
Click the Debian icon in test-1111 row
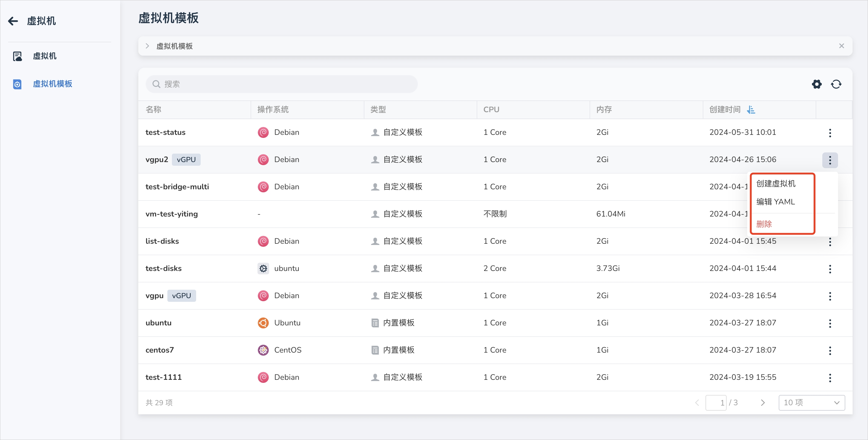[x=263, y=377]
